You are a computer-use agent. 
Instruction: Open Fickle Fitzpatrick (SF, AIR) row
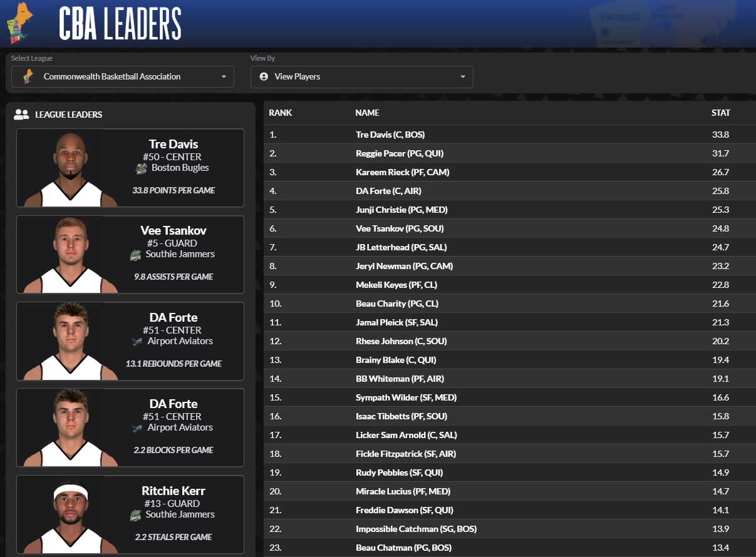(x=510, y=454)
